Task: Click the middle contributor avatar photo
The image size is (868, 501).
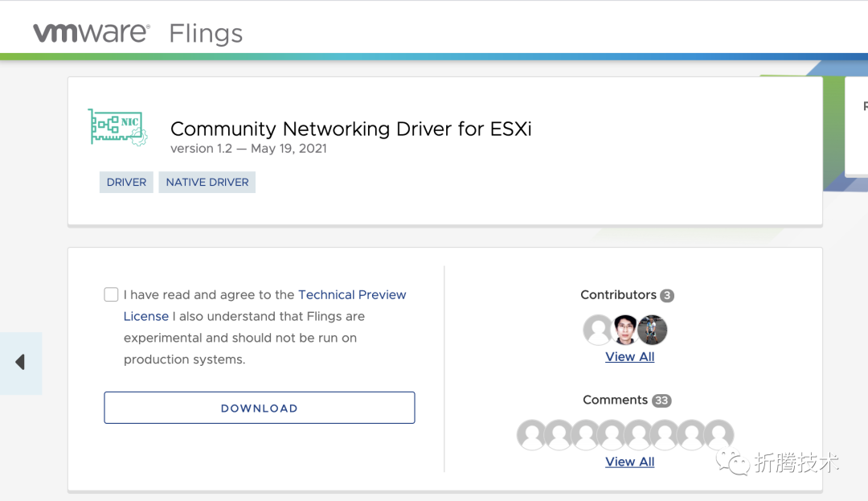Action: coord(624,330)
